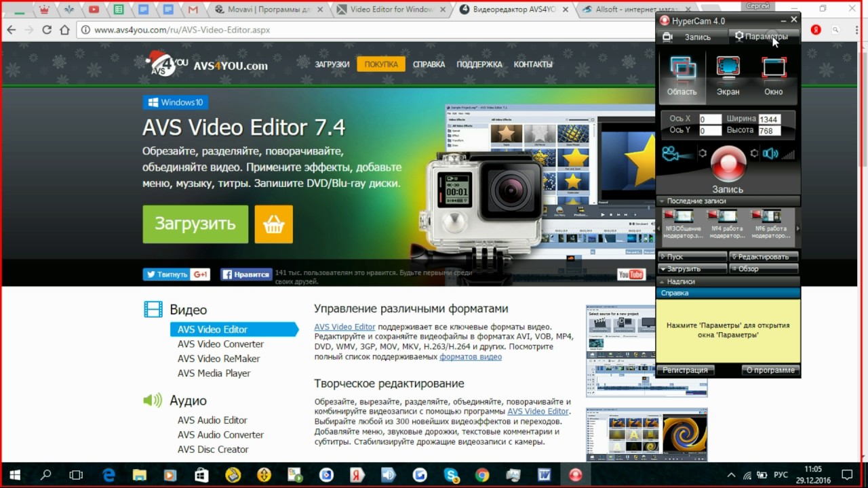Select AVS Disc Creator in the sidebar
The height and width of the screenshot is (488, 868).
point(213,449)
